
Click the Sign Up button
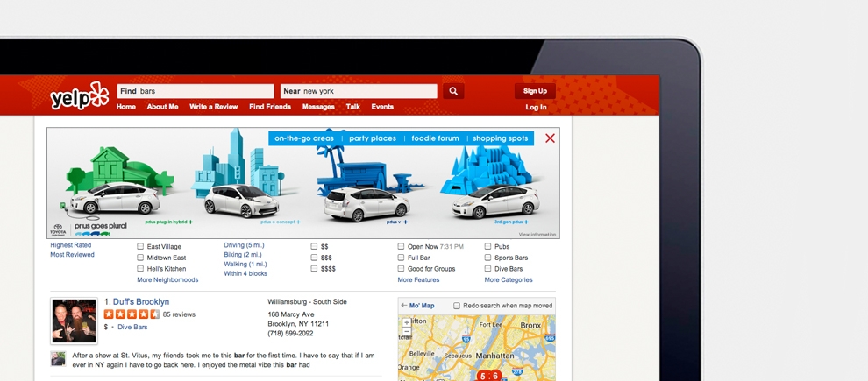tap(536, 91)
